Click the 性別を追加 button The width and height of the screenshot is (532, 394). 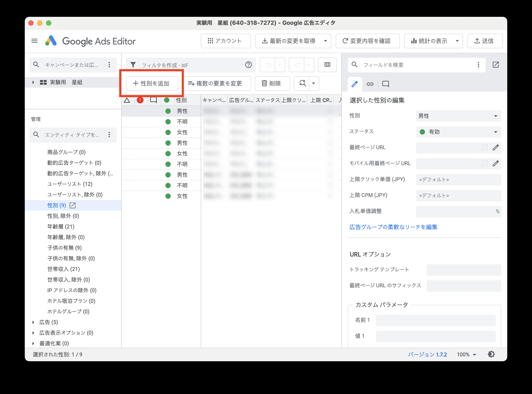152,83
